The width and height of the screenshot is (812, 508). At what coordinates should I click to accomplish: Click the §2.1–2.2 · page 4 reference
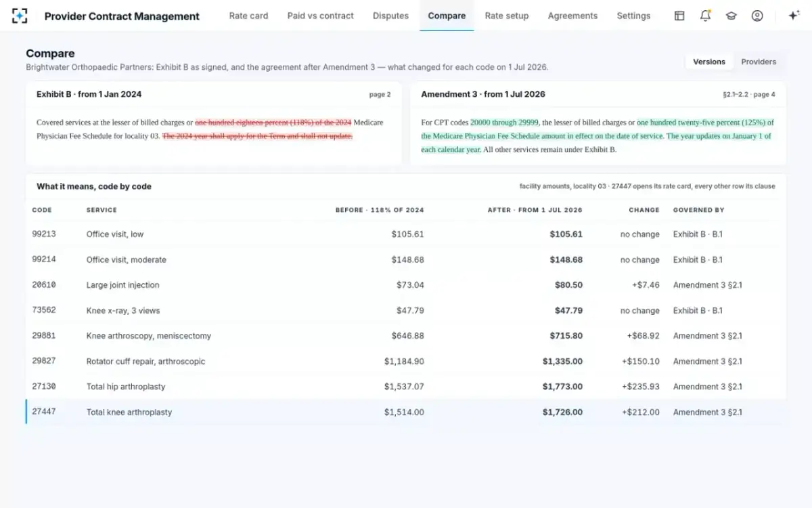pos(748,95)
